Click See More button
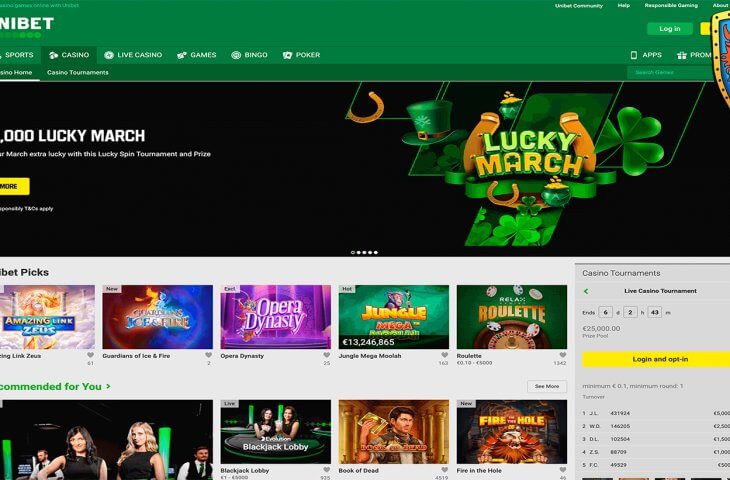730x480 pixels. [x=547, y=386]
